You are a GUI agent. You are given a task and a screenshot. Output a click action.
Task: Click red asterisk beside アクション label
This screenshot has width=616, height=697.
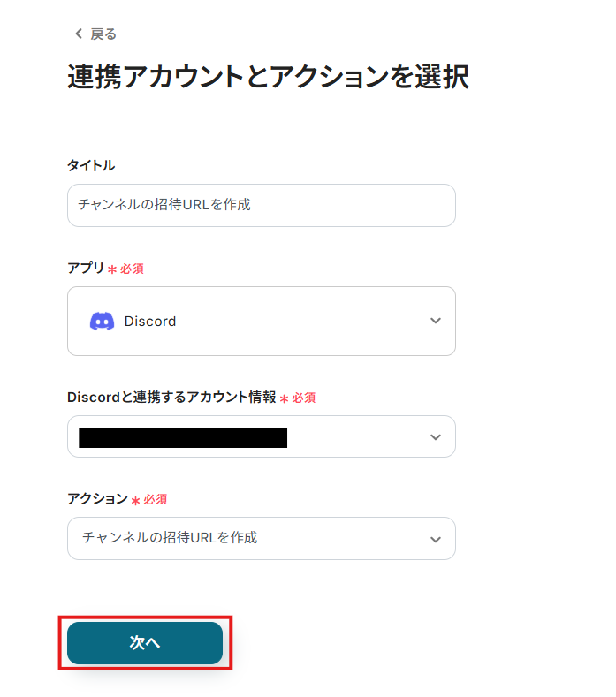pyautogui.click(x=136, y=501)
